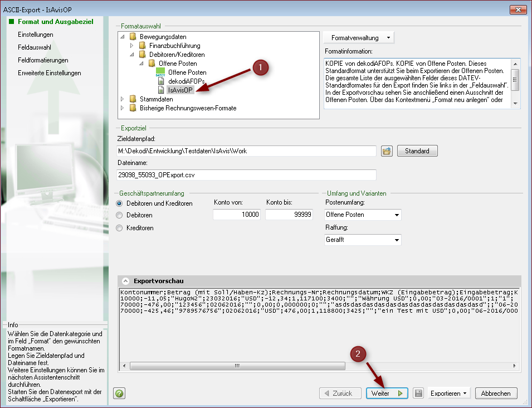Collapse Exportvorschau using the round chevron icon
Image resolution: width=532 pixels, height=408 pixels.
[x=125, y=281]
